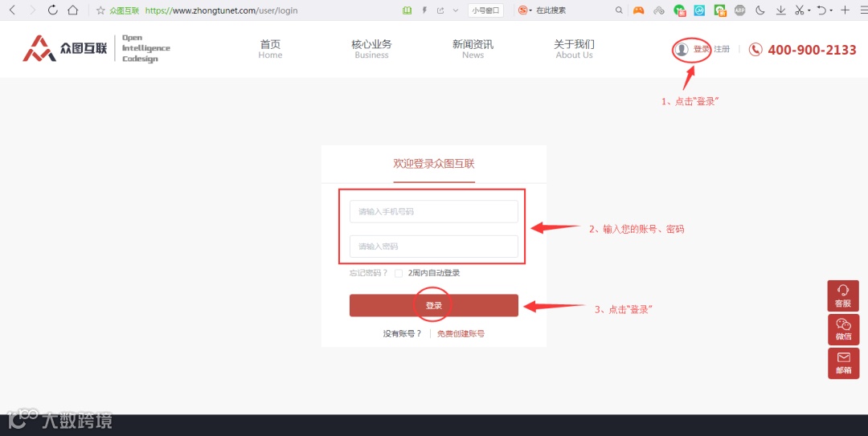
Task: Open the 邮箱 email side button
Action: 843,364
